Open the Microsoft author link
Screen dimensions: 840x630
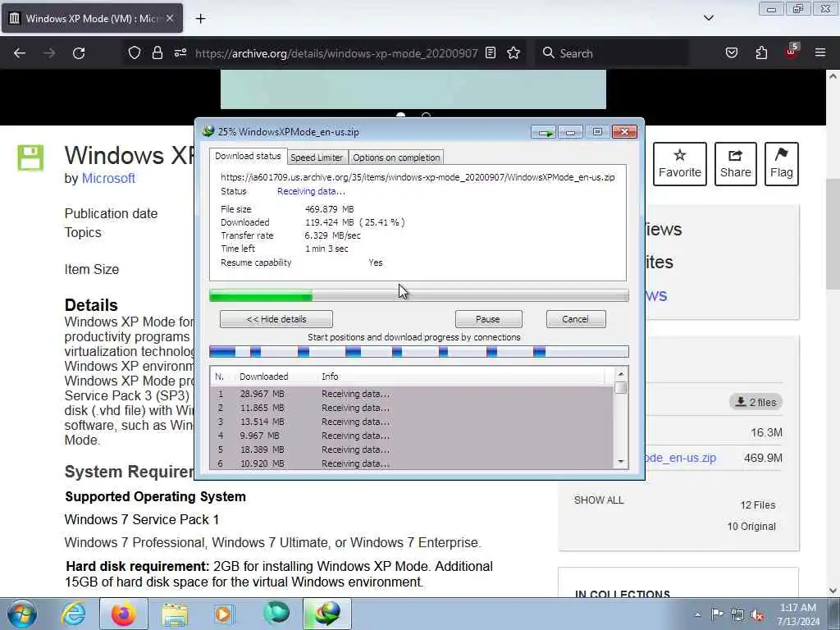pos(108,178)
